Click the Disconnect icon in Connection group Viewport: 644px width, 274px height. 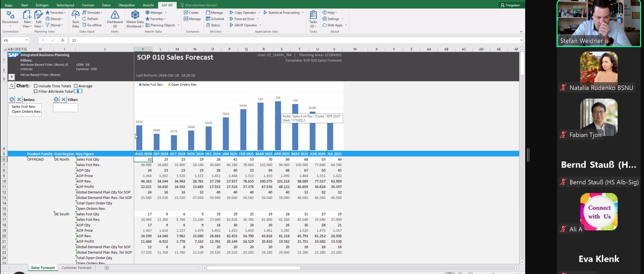pos(10,15)
